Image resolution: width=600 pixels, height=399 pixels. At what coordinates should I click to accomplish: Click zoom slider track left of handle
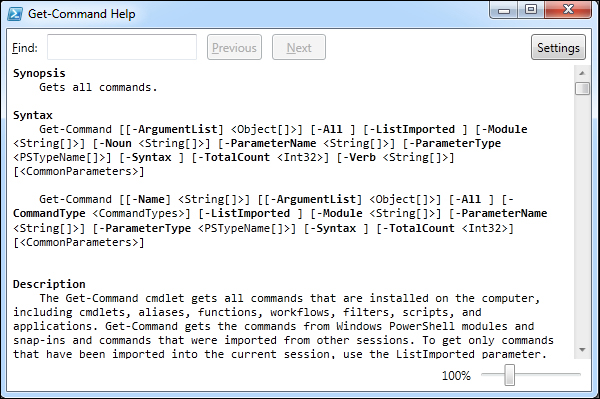(x=492, y=375)
